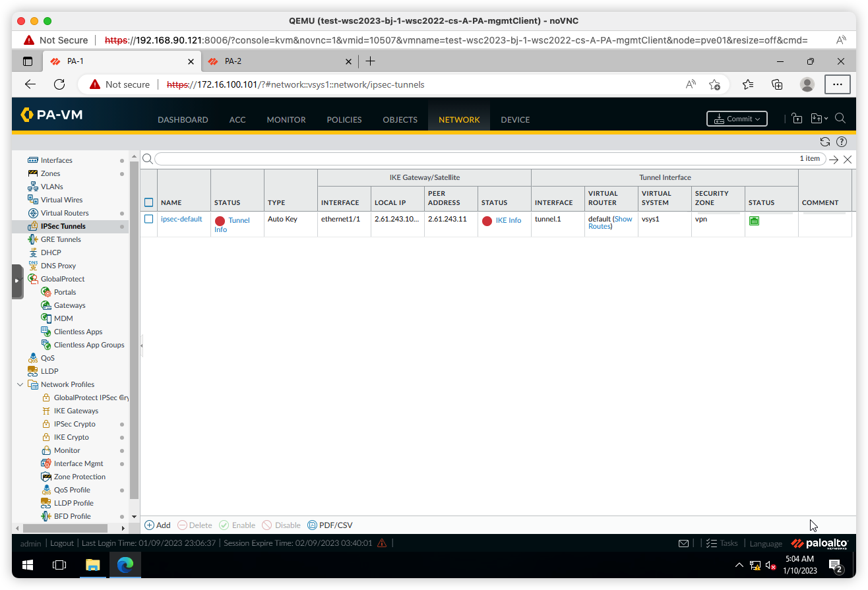Open IKE Crypto profile entry
This screenshot has height=590, width=868.
(x=71, y=437)
